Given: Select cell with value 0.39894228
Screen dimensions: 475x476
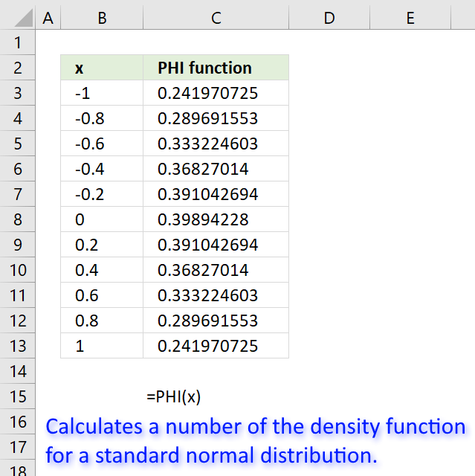Looking at the screenshot, I should click(216, 219).
